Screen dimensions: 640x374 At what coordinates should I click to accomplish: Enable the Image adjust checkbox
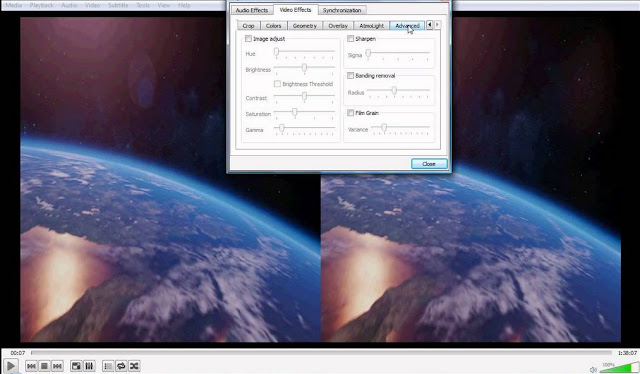click(248, 39)
